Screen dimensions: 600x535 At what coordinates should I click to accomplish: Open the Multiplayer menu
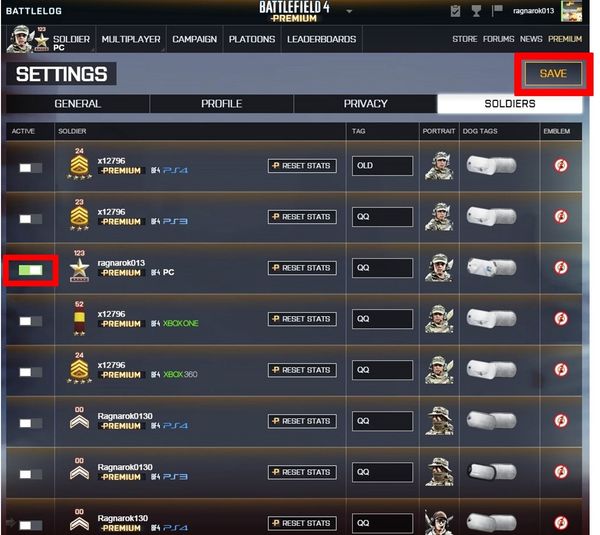(x=131, y=39)
